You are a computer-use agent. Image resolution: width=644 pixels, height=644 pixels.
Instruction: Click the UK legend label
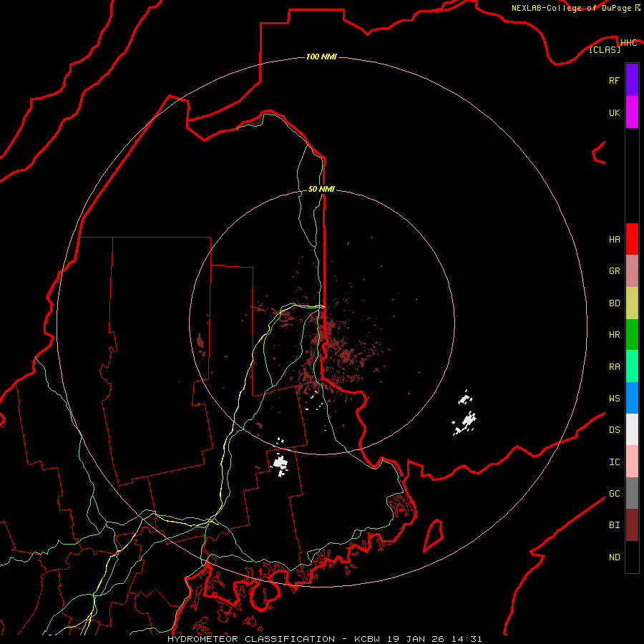[x=614, y=112]
